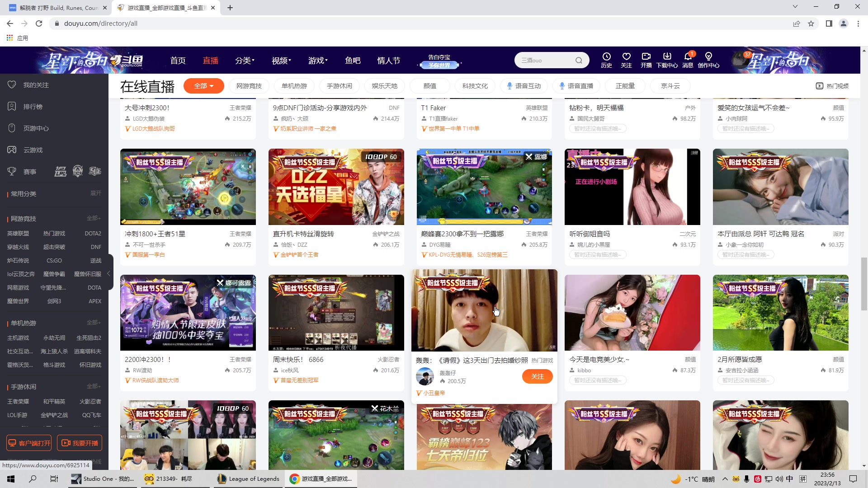Open the 下载中心 download icon
This screenshot has width=868, height=488.
667,60
